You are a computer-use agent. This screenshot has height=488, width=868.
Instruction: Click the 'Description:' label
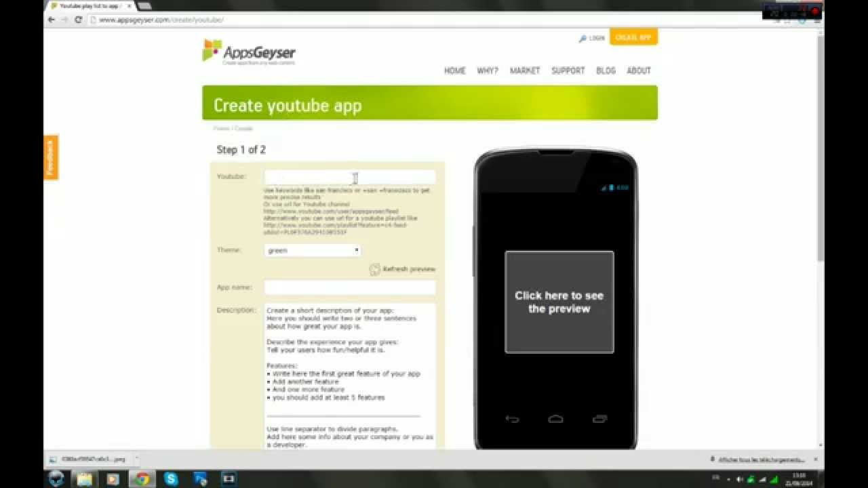[x=237, y=310]
